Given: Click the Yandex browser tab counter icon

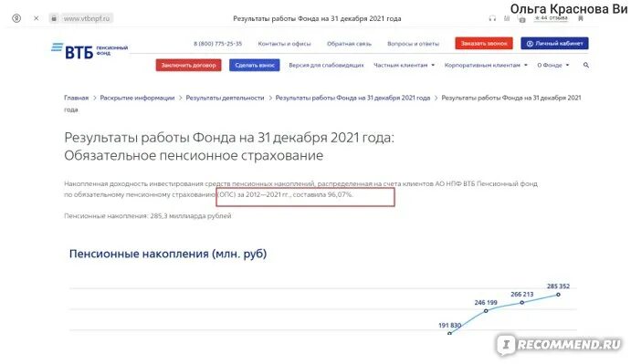Looking at the screenshot, I should click(16, 18).
